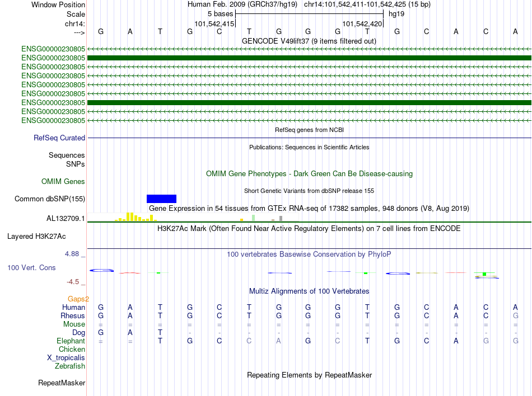Click the base A in the Dog alignment row

[x=130, y=333]
